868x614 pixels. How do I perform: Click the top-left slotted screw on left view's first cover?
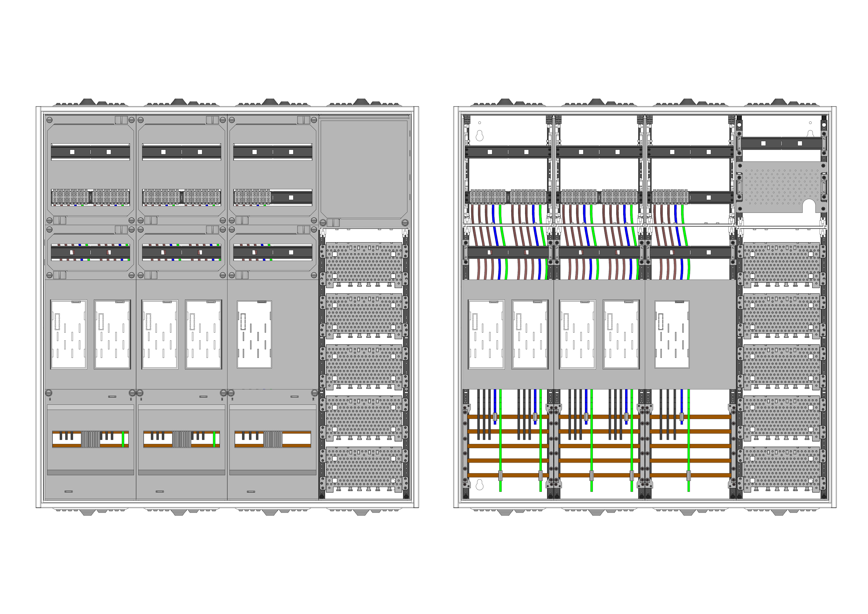[50, 120]
